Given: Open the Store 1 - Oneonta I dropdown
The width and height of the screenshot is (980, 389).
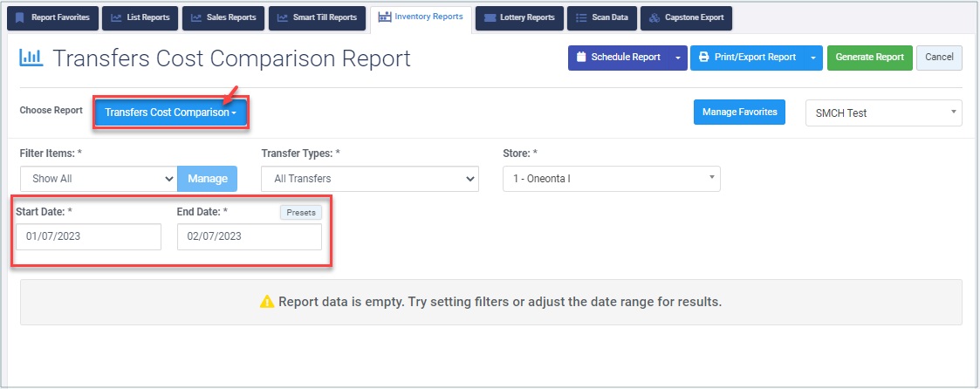Looking at the screenshot, I should [611, 179].
